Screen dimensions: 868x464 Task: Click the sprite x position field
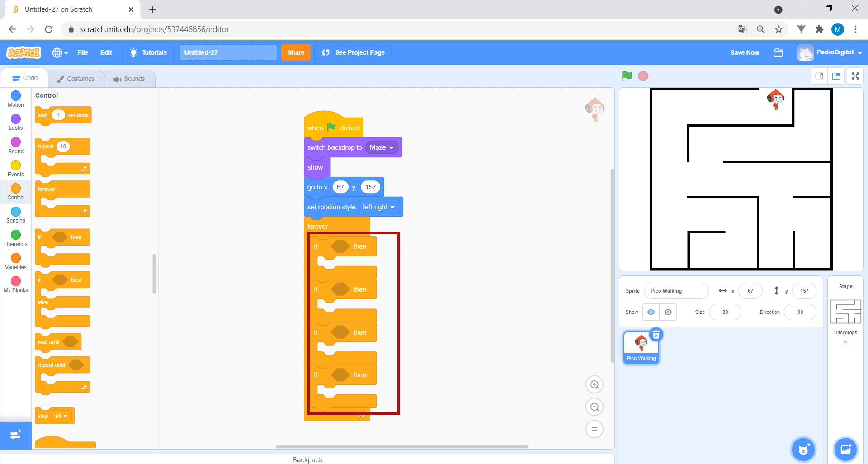750,291
